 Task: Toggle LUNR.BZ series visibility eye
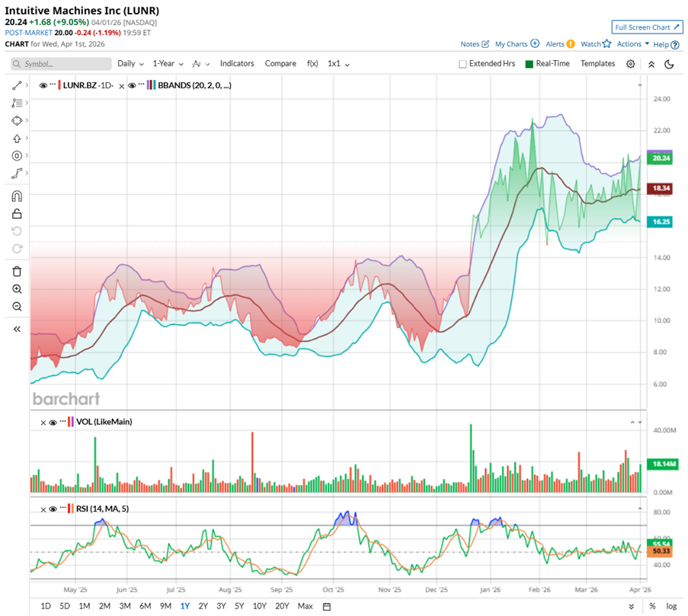tap(43, 85)
